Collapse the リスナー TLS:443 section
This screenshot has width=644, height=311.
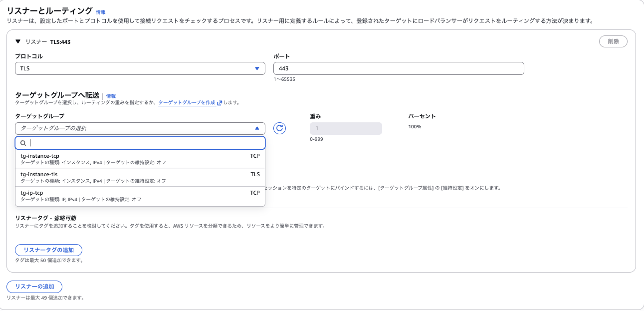coord(18,42)
